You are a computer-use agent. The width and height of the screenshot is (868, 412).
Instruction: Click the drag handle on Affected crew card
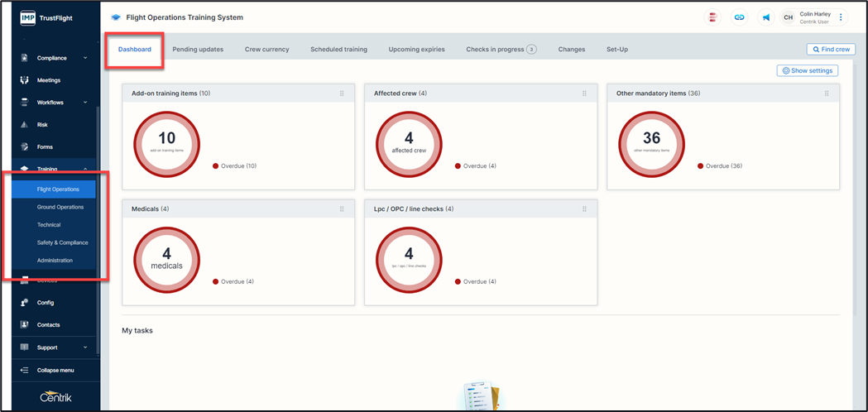coord(584,93)
